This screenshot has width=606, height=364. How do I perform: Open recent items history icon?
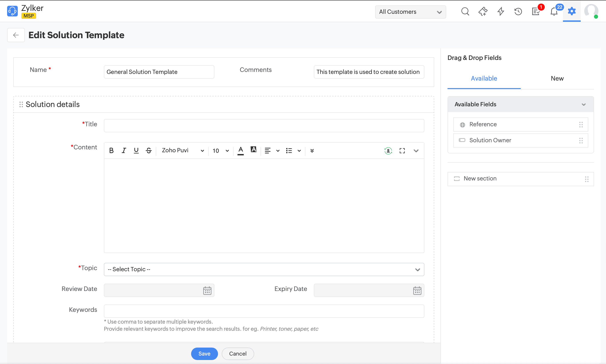pyautogui.click(x=518, y=12)
